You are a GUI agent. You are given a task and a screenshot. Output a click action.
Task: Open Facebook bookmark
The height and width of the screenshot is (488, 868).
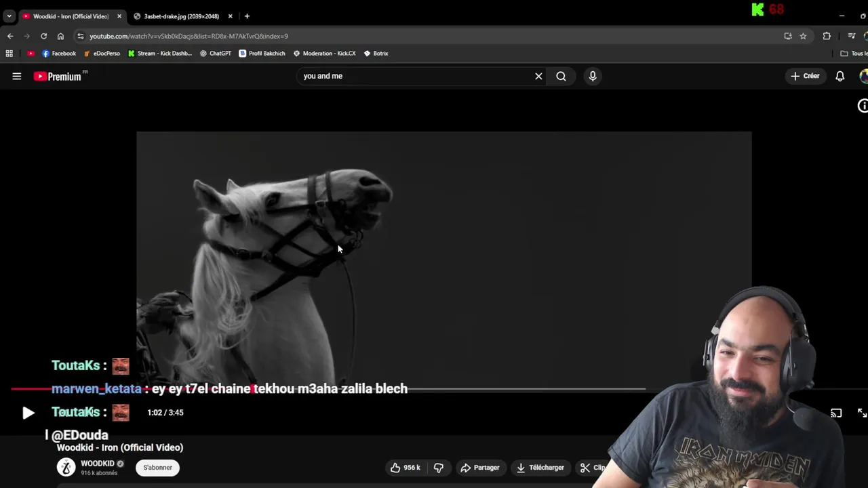pyautogui.click(x=59, y=54)
